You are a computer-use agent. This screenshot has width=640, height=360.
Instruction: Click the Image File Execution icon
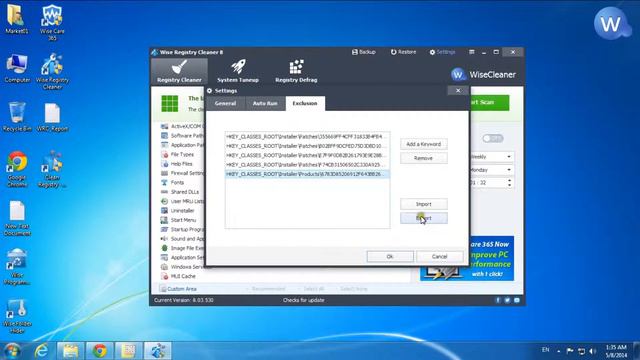[x=164, y=248]
